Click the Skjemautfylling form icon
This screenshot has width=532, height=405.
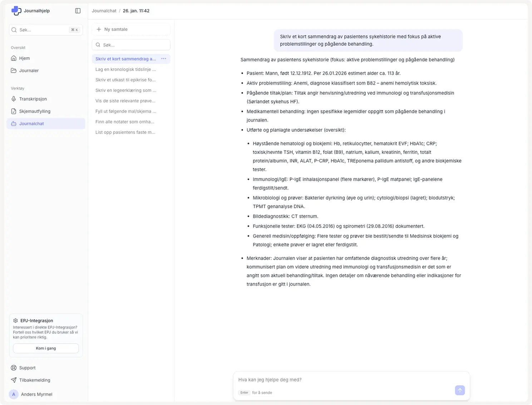(x=14, y=111)
